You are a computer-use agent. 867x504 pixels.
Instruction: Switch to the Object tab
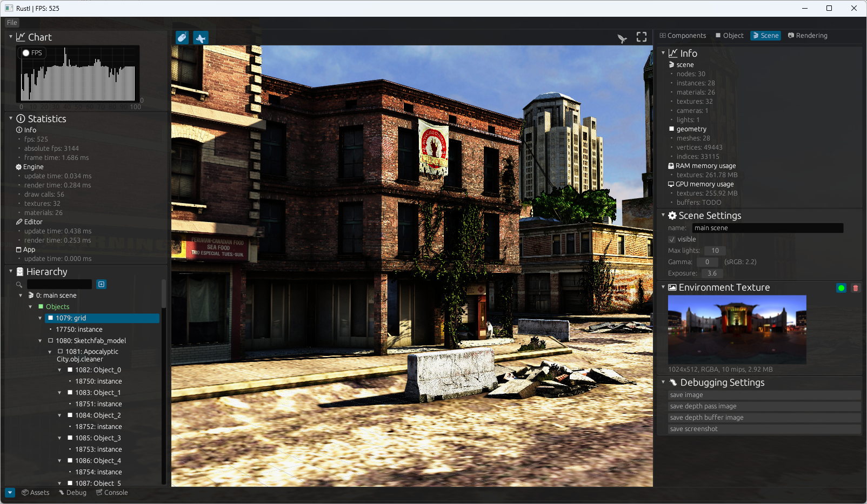pyautogui.click(x=729, y=36)
